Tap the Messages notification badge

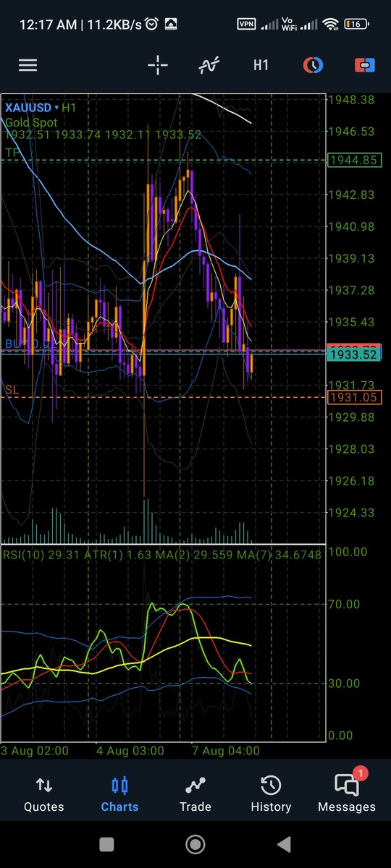click(361, 774)
